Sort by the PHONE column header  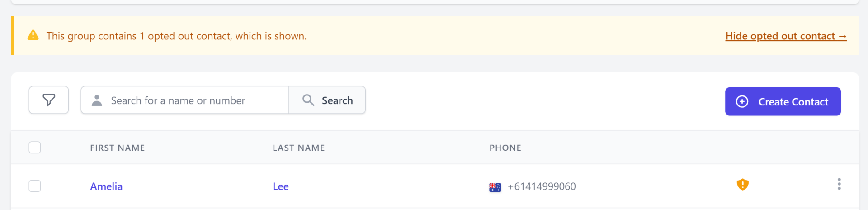pyautogui.click(x=505, y=148)
